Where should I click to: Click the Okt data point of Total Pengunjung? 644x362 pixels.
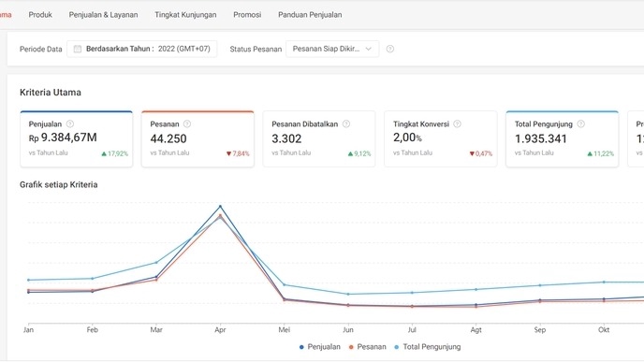604,282
